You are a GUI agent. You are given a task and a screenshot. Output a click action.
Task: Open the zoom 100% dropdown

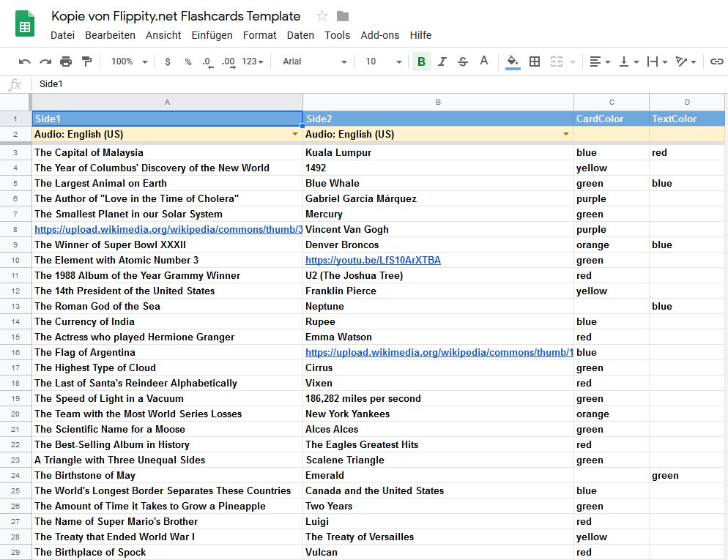129,61
